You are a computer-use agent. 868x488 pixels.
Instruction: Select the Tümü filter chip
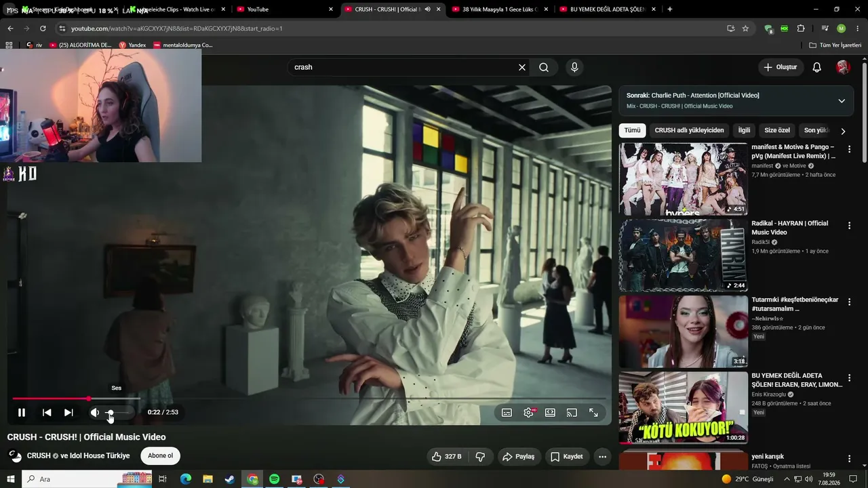click(632, 130)
